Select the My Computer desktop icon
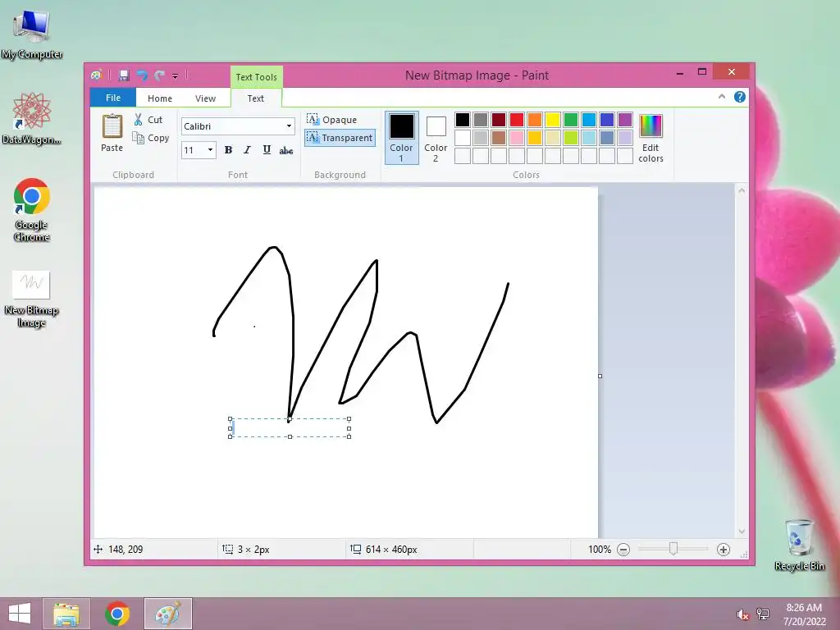The height and width of the screenshot is (630, 840). pos(32,34)
